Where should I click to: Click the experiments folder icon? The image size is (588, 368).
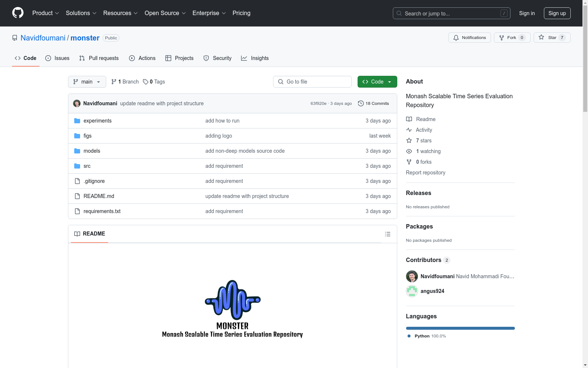[x=77, y=121]
